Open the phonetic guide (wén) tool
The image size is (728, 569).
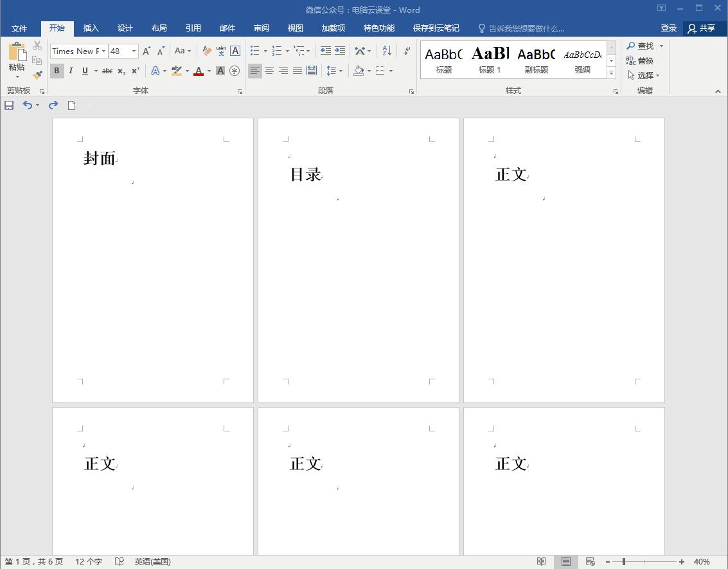222,51
